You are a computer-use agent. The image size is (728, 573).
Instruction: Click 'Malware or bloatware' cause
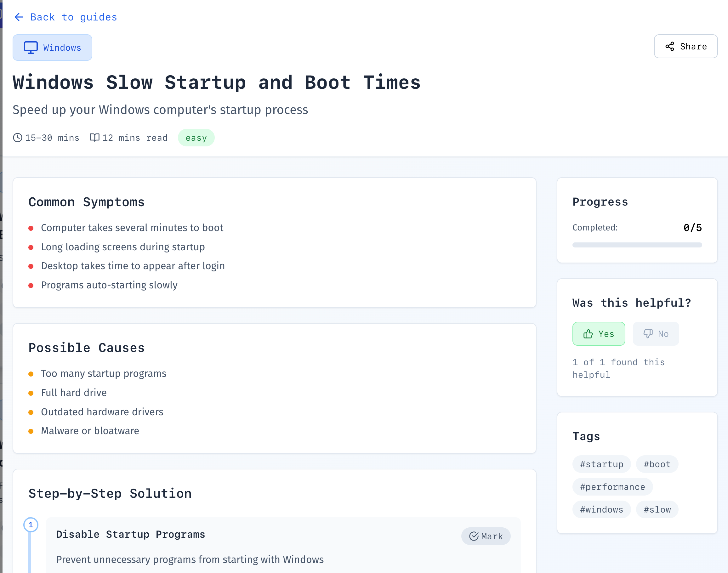point(90,431)
